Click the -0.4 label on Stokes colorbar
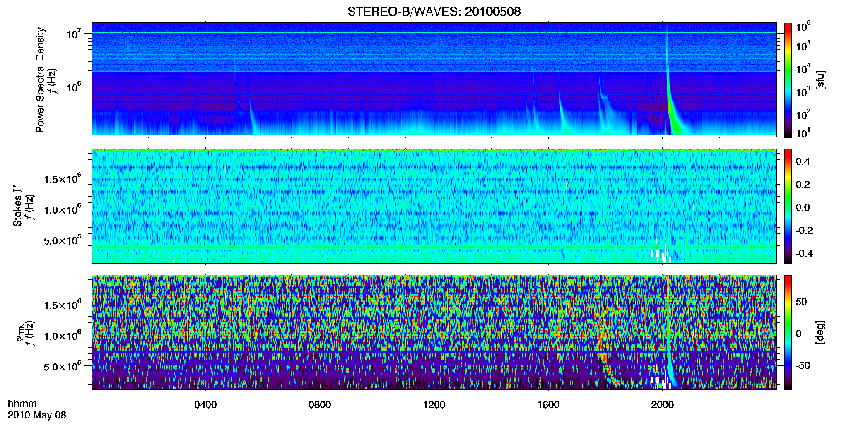This screenshot has width=868, height=447. [x=804, y=253]
